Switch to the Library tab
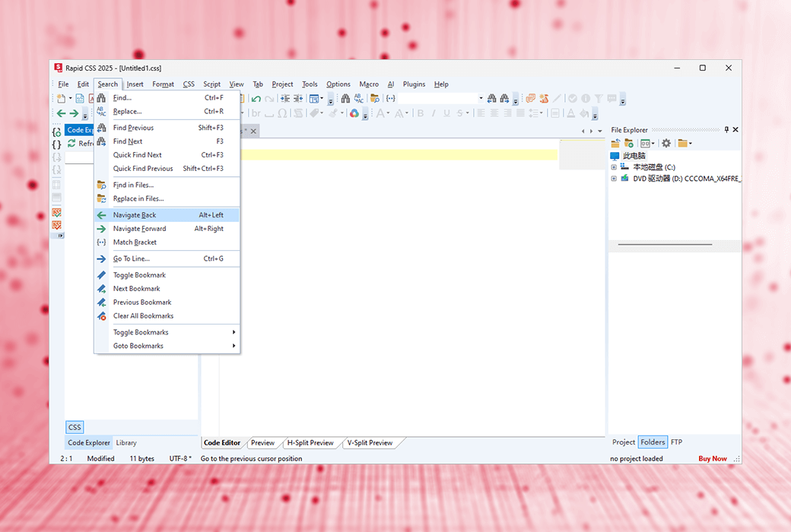This screenshot has height=532, width=791. [126, 443]
